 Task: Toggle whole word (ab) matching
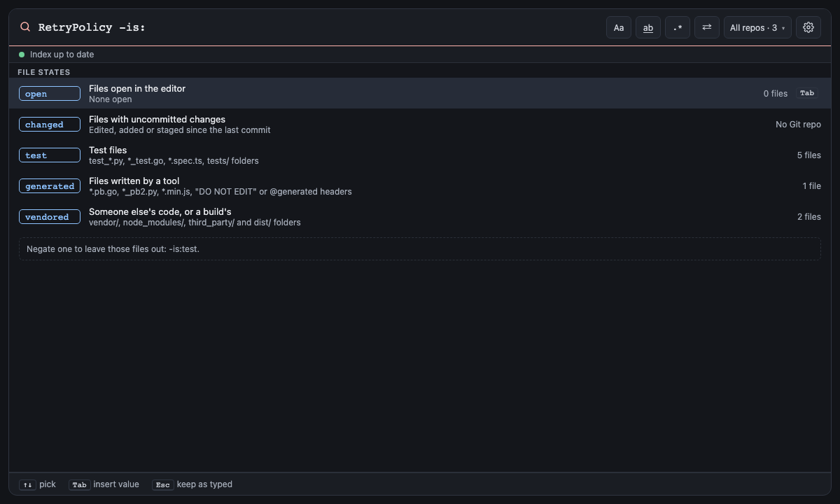648,27
